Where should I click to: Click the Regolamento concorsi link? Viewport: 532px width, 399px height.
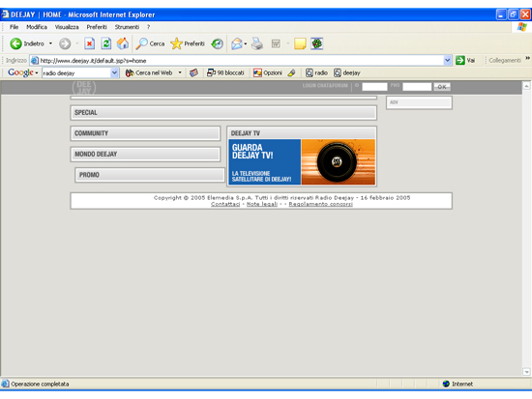pyautogui.click(x=320, y=204)
